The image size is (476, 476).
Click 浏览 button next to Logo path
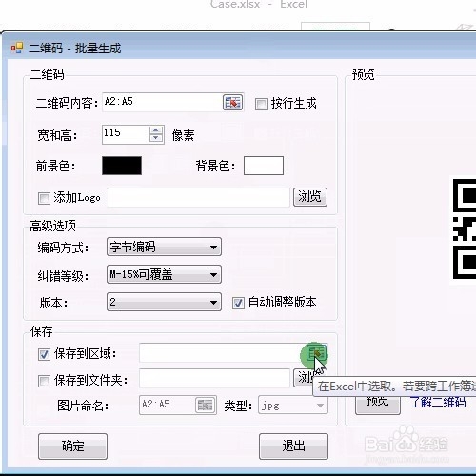(x=310, y=197)
